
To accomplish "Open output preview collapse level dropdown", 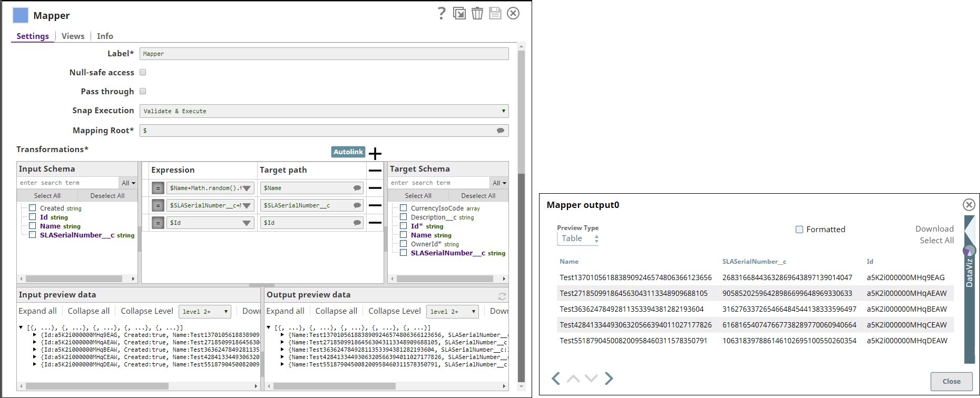I will [x=453, y=312].
